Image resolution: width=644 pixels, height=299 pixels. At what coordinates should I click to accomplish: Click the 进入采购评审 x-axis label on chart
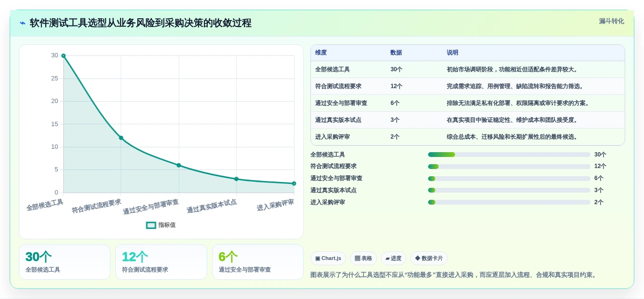click(275, 205)
